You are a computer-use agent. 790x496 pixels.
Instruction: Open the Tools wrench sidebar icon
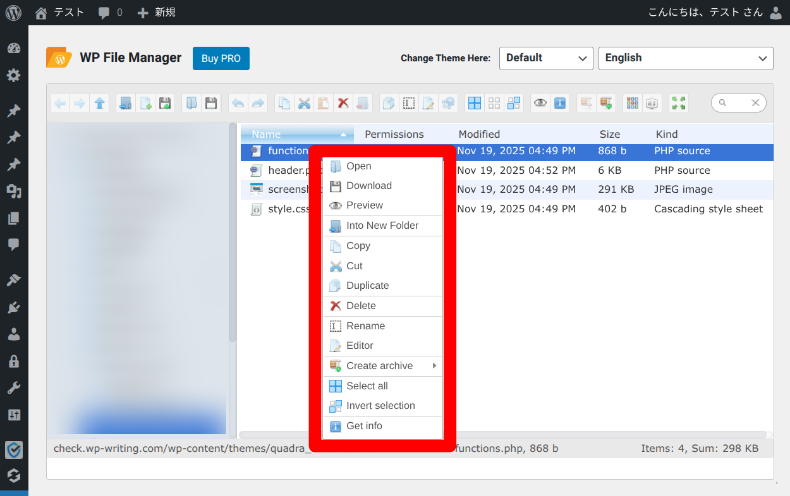(14, 388)
